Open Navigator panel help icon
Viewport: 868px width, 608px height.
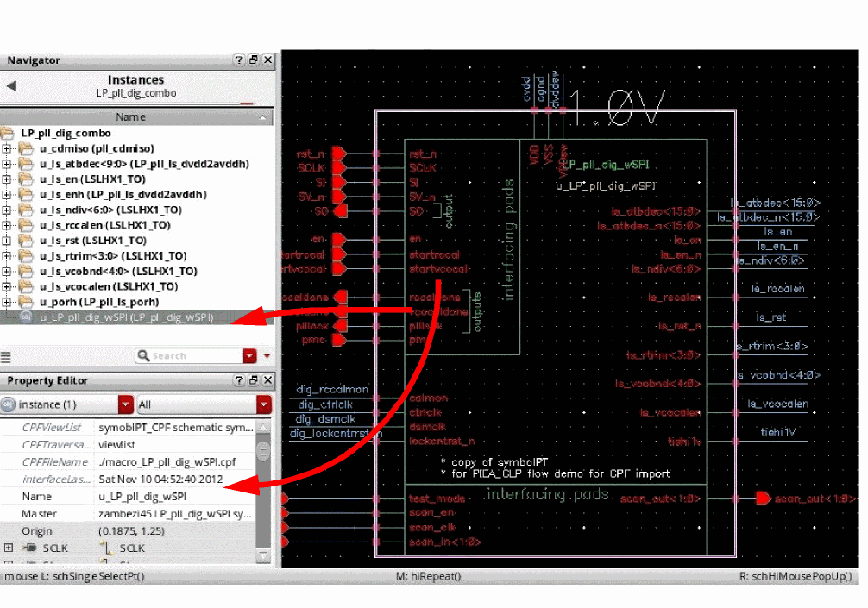[x=239, y=60]
